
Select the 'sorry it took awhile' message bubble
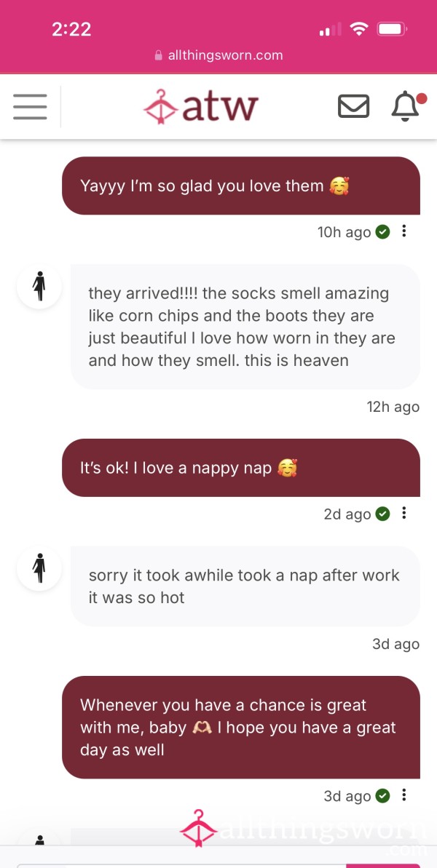(245, 586)
